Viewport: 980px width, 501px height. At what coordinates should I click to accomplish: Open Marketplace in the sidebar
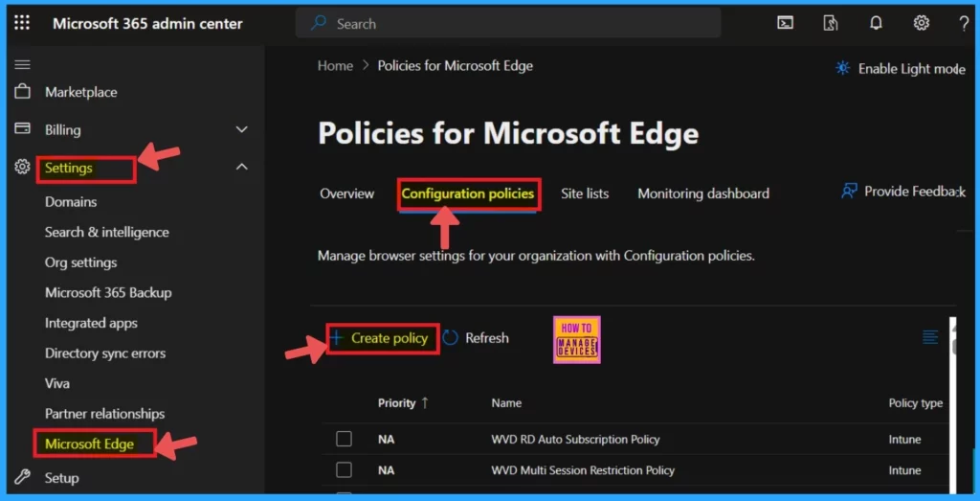tap(80, 92)
